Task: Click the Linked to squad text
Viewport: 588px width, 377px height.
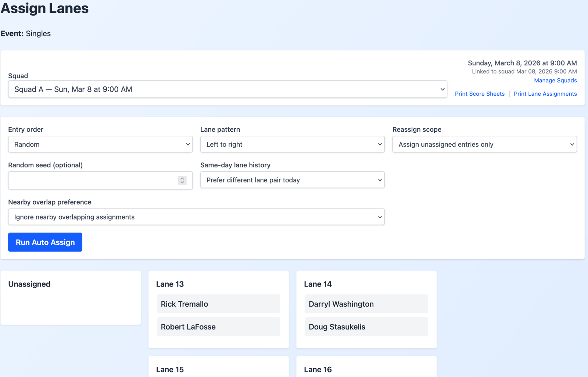Action: pyautogui.click(x=524, y=71)
